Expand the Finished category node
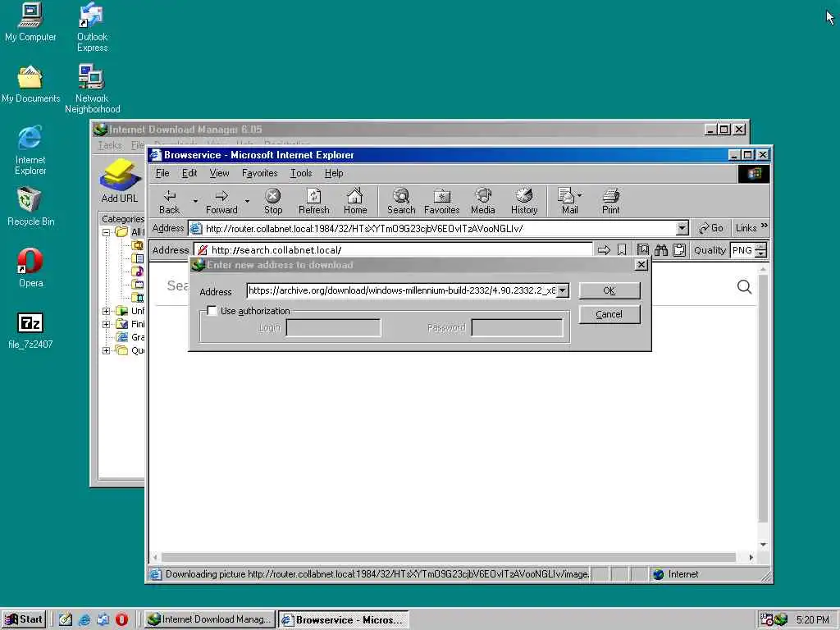This screenshot has height=630, width=840. 106,324
